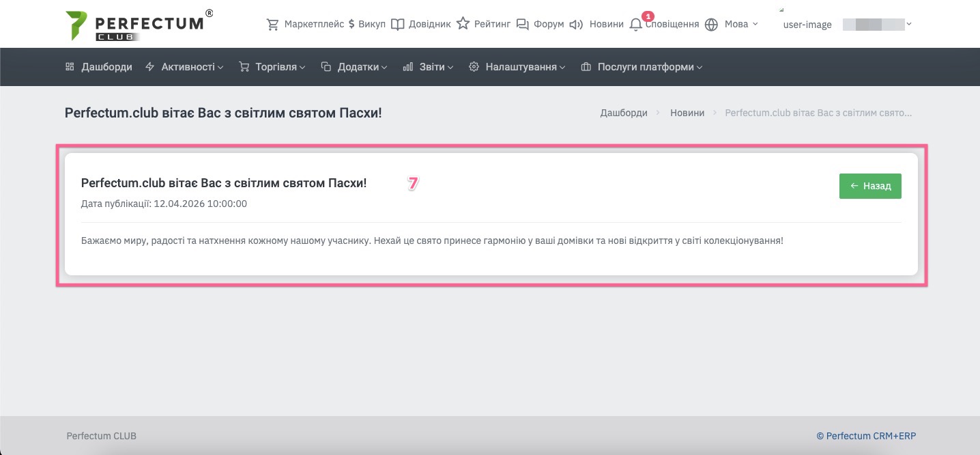This screenshot has width=980, height=455.
Task: Click the Рейтинг star icon
Action: click(463, 25)
